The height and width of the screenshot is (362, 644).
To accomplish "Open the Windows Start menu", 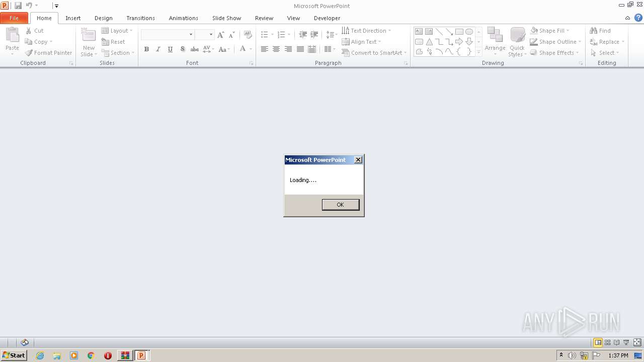I will click(x=14, y=355).
